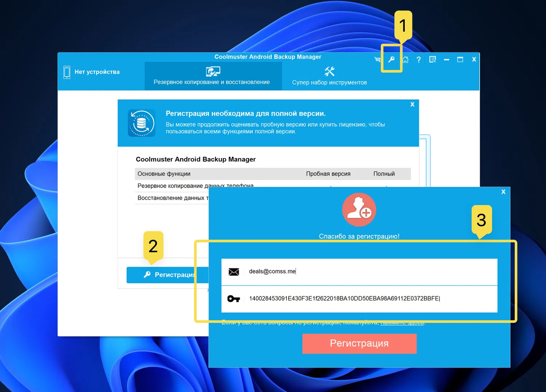
Task: Click the blue Регистрация button with key icon
Action: click(x=167, y=275)
